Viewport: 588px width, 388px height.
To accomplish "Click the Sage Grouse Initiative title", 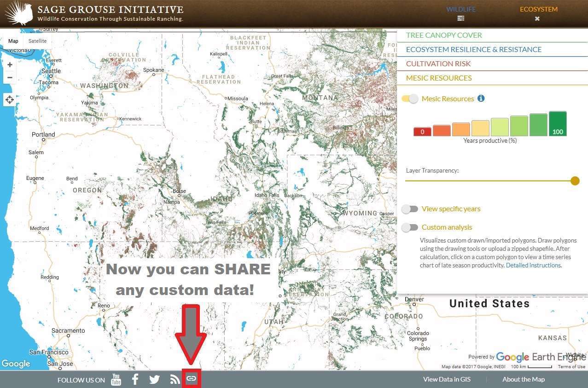I will coord(111,10).
